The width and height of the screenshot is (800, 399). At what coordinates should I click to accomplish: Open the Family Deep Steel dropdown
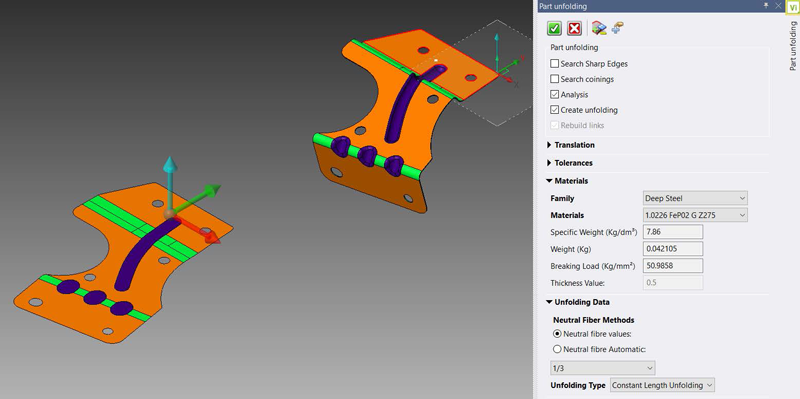695,198
